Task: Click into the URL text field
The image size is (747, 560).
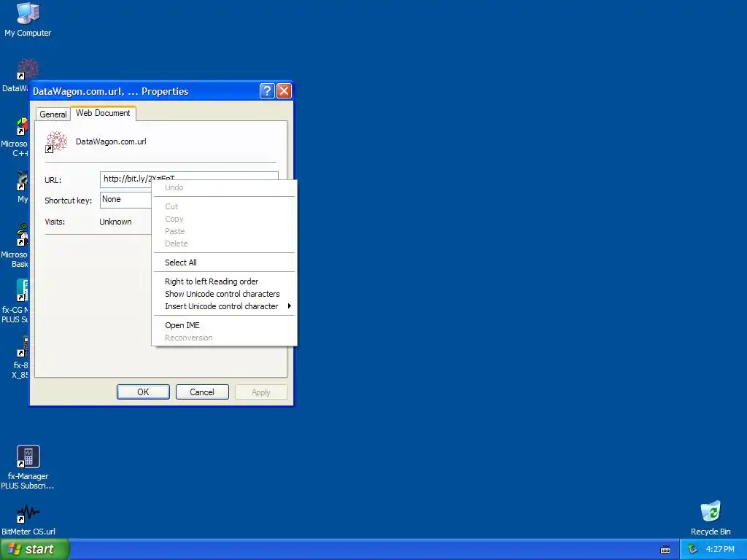Action: coord(189,176)
